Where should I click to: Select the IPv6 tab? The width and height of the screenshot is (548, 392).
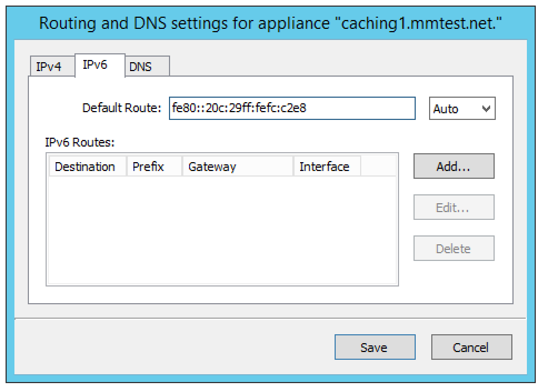point(94,65)
